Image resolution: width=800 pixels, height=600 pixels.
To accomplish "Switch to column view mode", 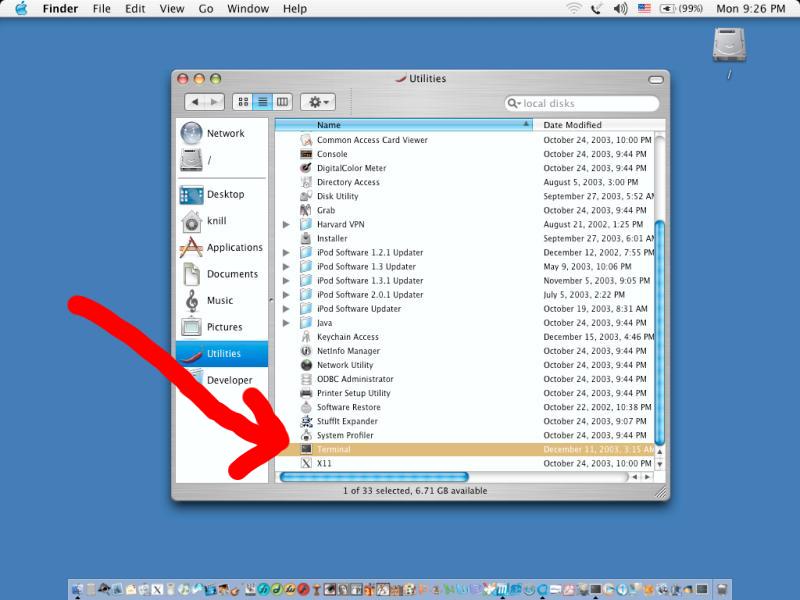I will point(283,102).
